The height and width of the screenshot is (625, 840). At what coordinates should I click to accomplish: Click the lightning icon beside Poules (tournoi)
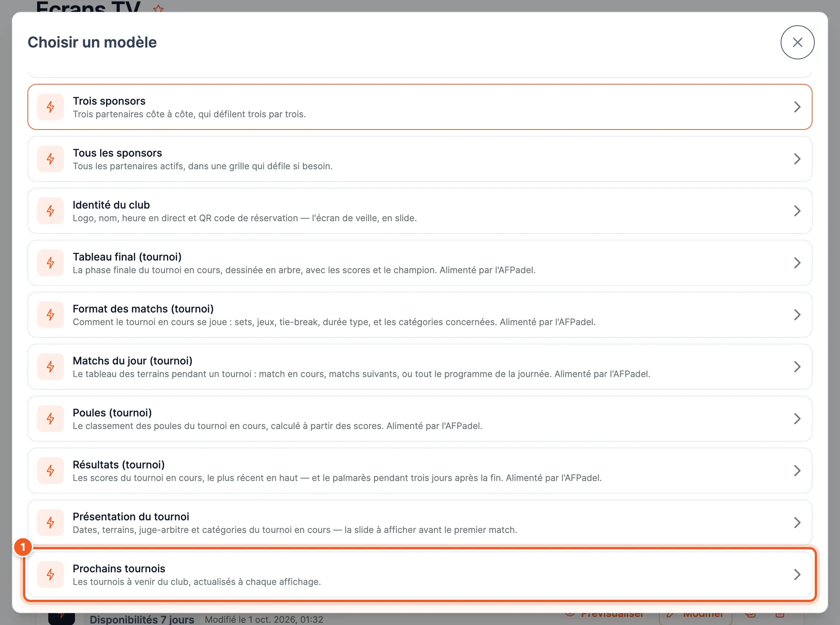(50, 419)
